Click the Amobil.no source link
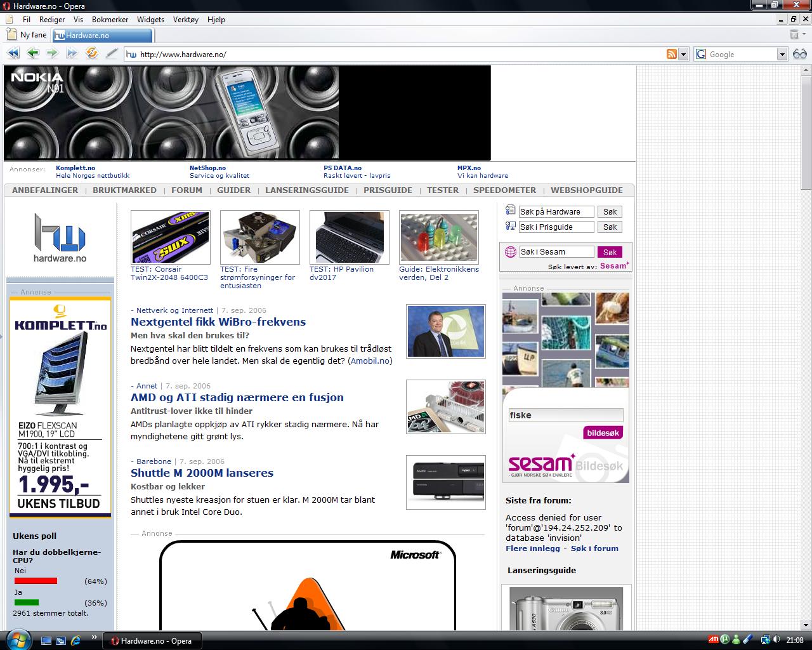The width and height of the screenshot is (812, 650). (x=370, y=361)
